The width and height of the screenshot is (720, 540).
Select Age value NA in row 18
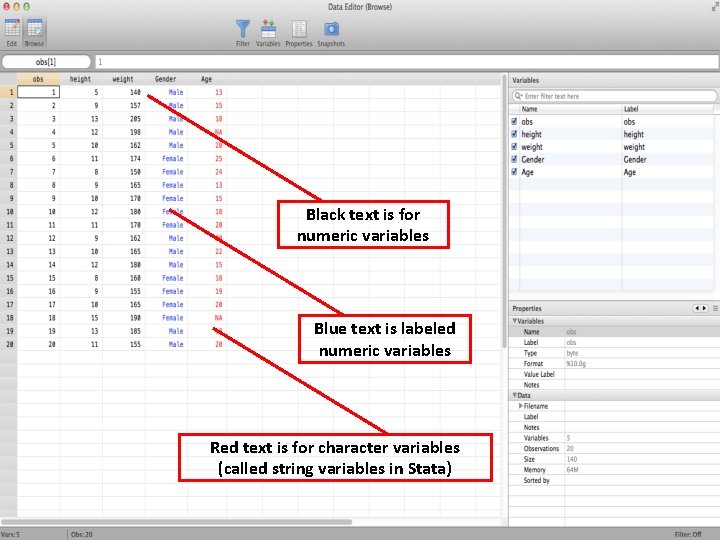(x=207, y=318)
